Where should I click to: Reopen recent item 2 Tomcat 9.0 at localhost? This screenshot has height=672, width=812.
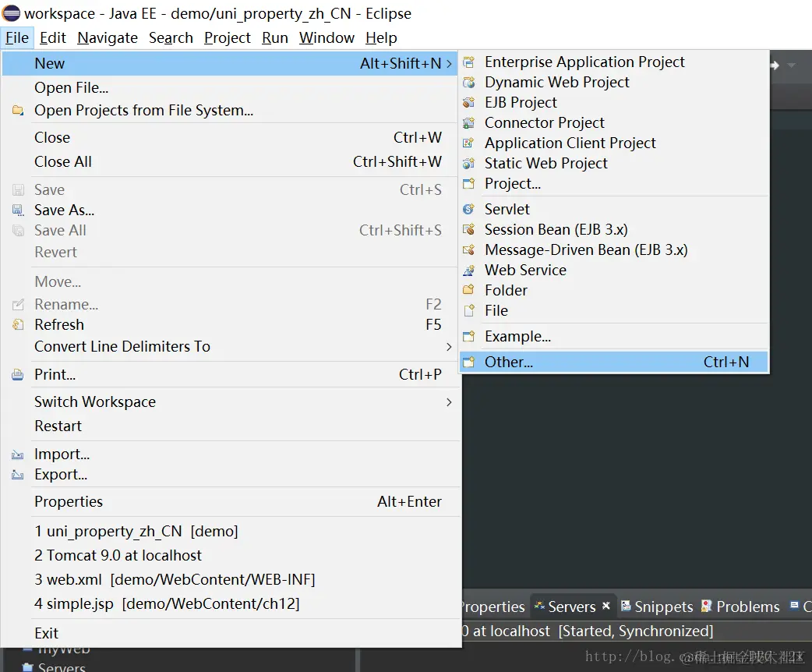tap(231, 555)
